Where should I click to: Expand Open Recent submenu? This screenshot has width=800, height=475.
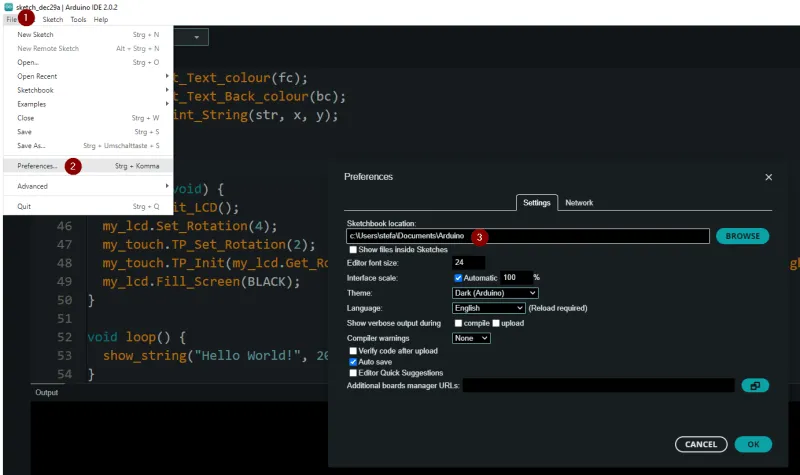coord(88,76)
